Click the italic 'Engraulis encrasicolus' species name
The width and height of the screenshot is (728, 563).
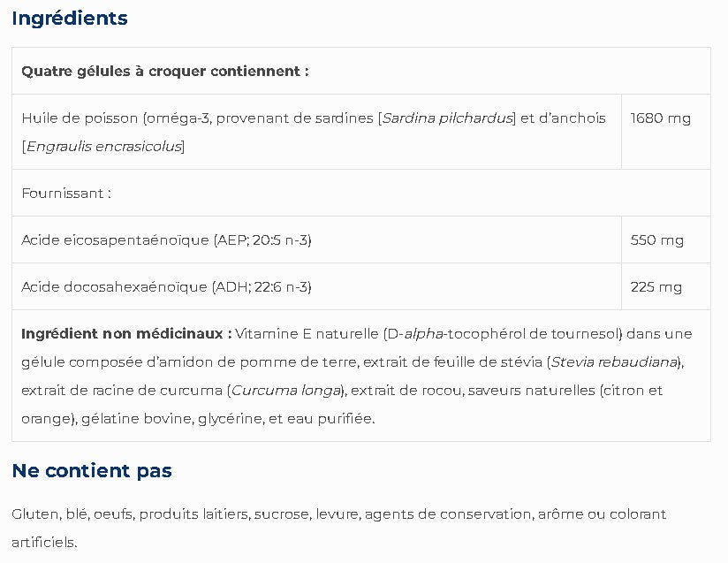[x=103, y=147]
